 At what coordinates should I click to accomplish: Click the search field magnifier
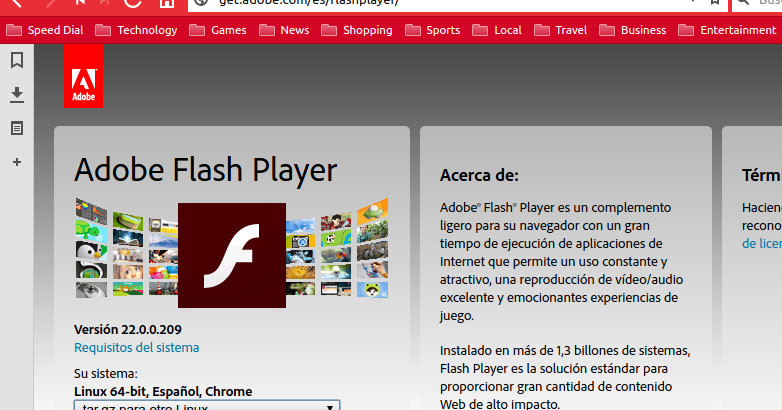click(x=743, y=2)
